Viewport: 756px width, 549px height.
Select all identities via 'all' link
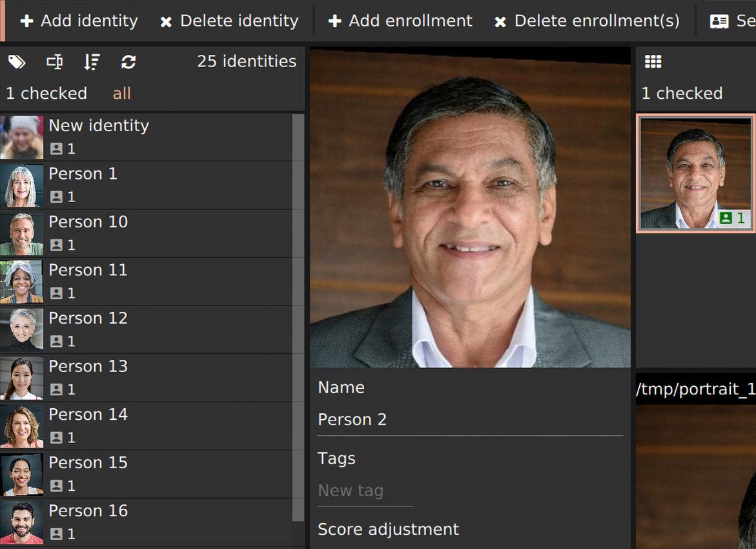(x=121, y=94)
